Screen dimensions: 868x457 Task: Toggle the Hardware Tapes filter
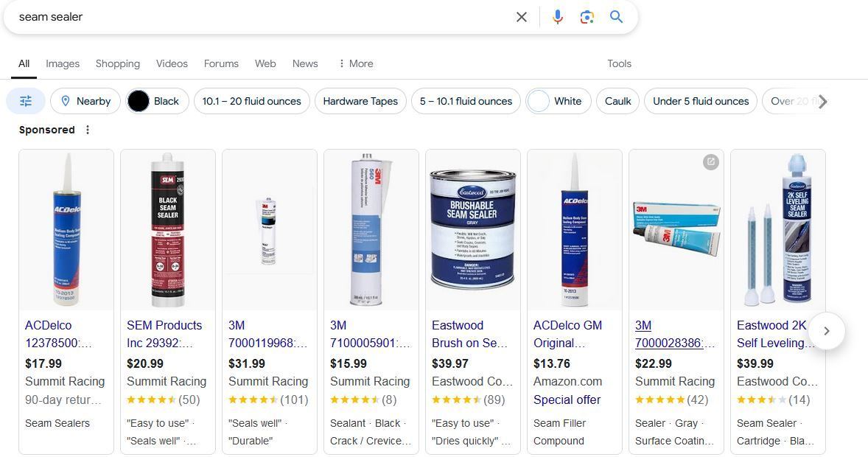point(360,101)
